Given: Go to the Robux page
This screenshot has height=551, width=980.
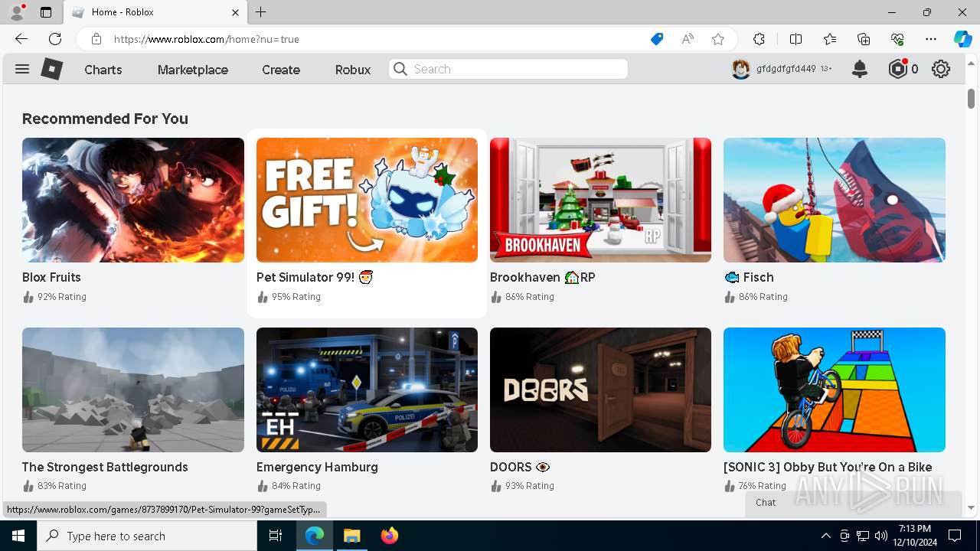Looking at the screenshot, I should 353,70.
